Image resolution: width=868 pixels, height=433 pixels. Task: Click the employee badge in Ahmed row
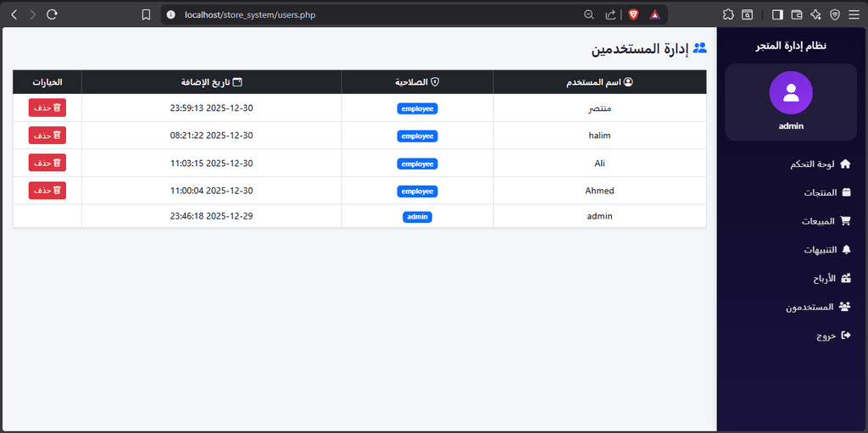click(x=417, y=191)
